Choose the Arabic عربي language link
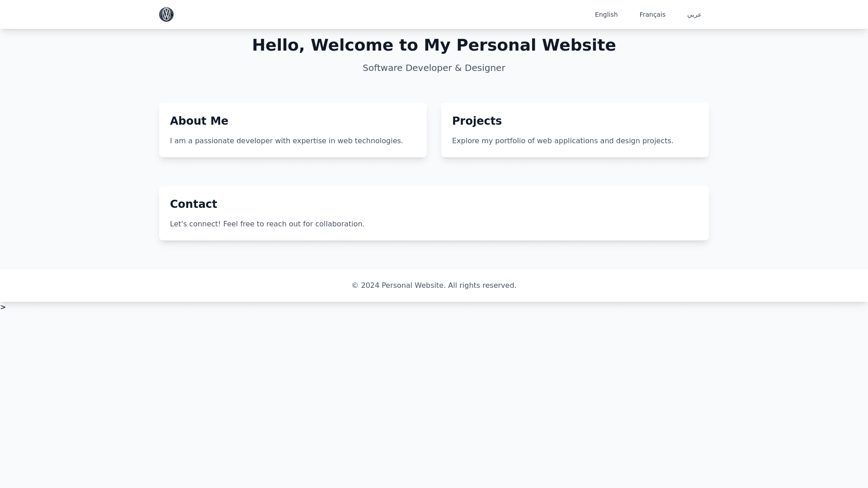Screen dimensions: 868x488 (694, 14)
